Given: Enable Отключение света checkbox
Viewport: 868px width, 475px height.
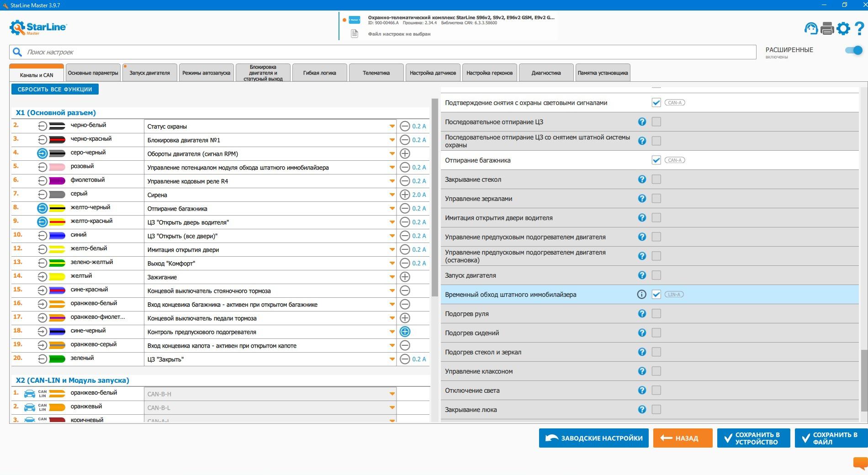Looking at the screenshot, I should point(656,390).
